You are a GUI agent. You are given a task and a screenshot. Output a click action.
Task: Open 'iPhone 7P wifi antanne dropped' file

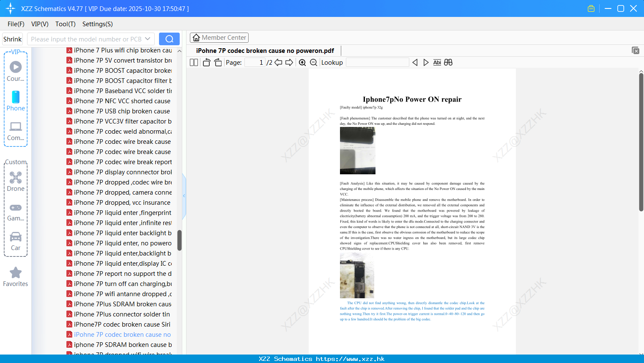[x=119, y=294]
